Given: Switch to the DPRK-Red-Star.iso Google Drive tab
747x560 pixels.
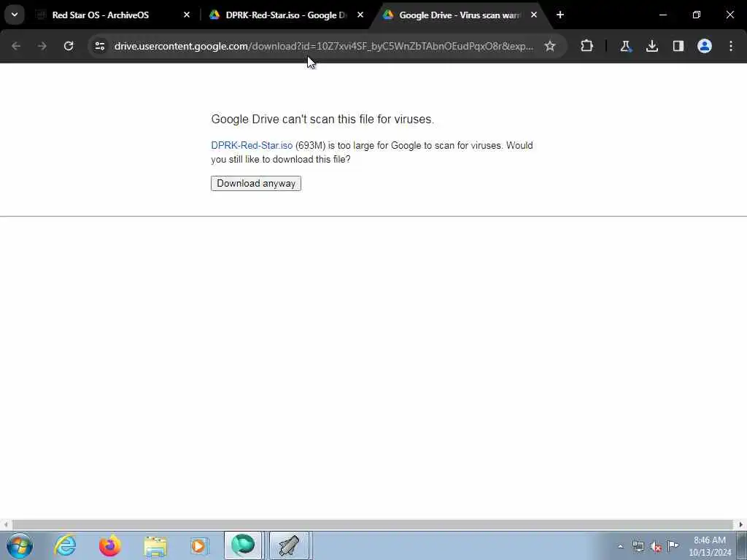Looking at the screenshot, I should 286,15.
